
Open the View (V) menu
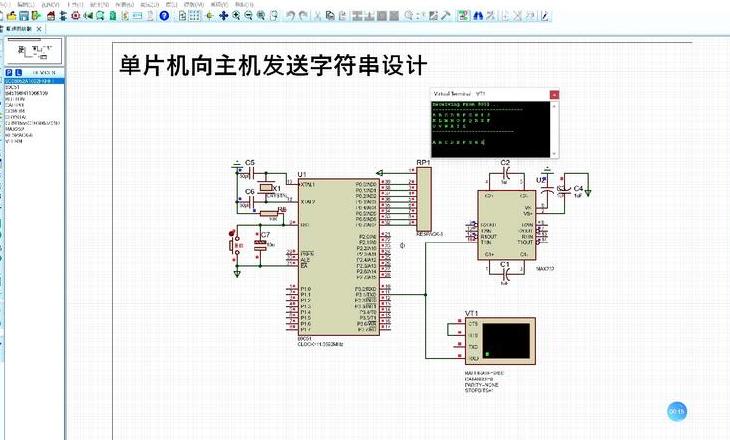(50, 4)
